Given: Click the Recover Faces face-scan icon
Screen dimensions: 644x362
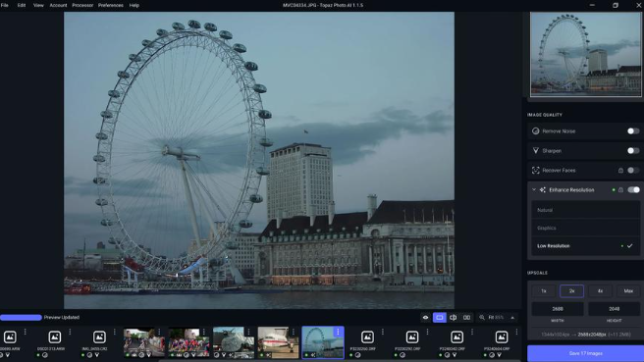Looking at the screenshot, I should (x=536, y=171).
